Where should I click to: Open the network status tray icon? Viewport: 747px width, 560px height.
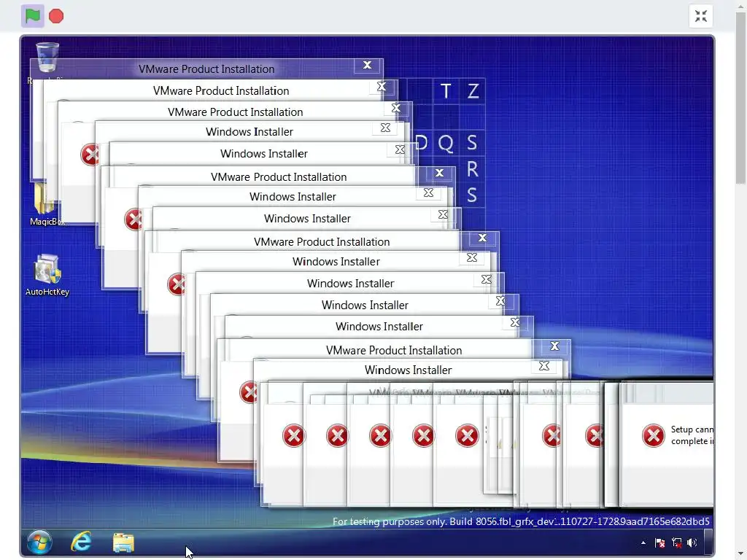pyautogui.click(x=676, y=542)
